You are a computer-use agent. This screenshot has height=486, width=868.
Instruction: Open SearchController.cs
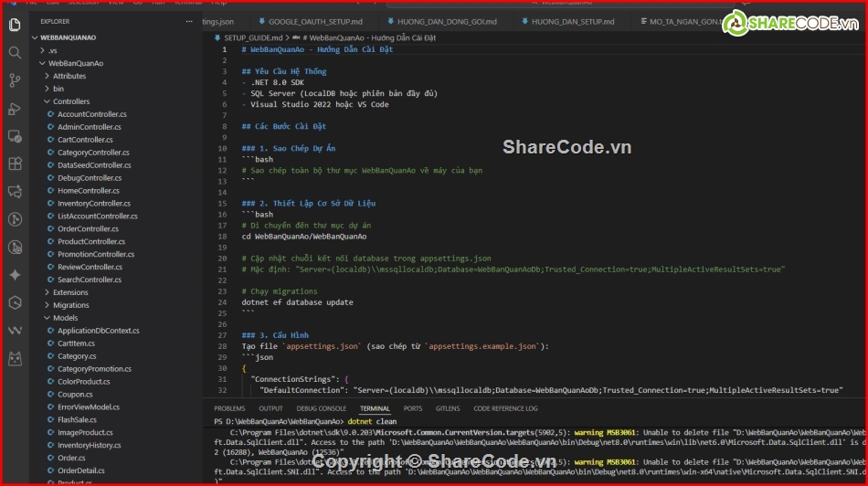[x=90, y=280]
